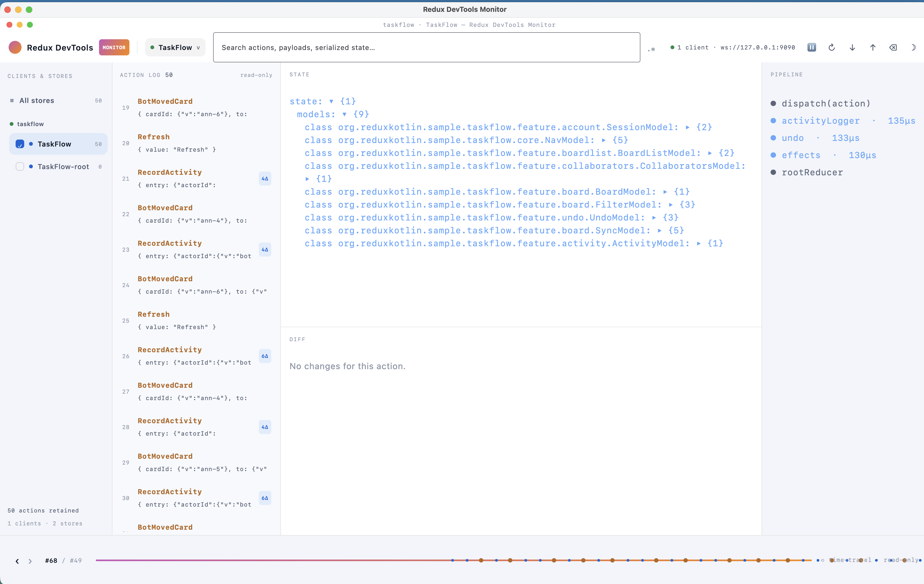Expand the BoardModel node
Image resolution: width=924 pixels, height=584 pixels.
(665, 192)
